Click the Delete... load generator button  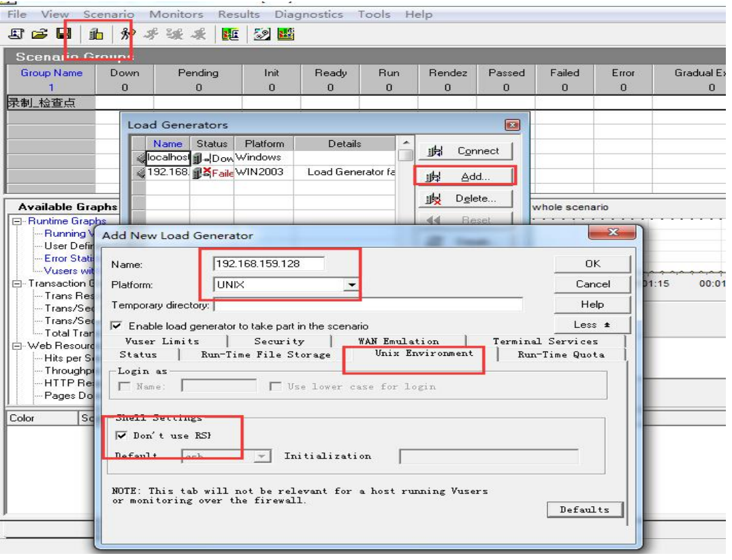465,199
